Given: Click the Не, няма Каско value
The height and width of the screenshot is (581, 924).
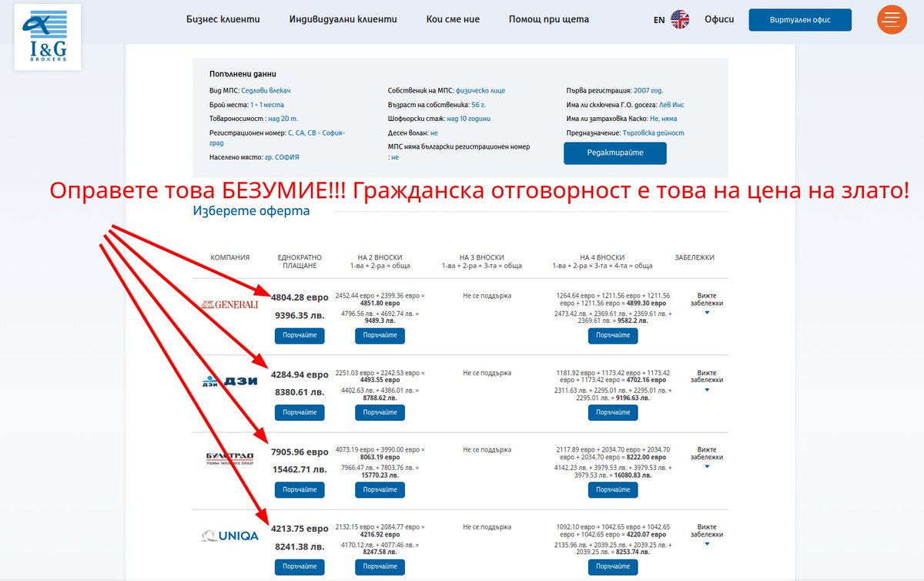Looking at the screenshot, I should (664, 119).
